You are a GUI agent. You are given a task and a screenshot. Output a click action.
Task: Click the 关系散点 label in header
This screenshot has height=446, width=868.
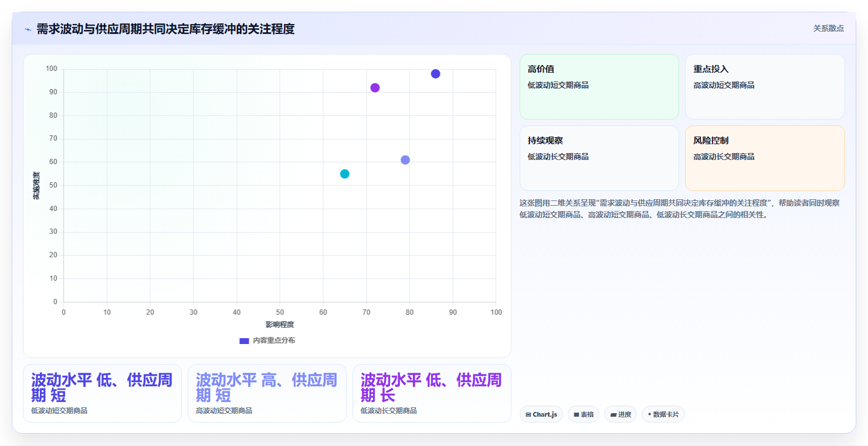828,28
